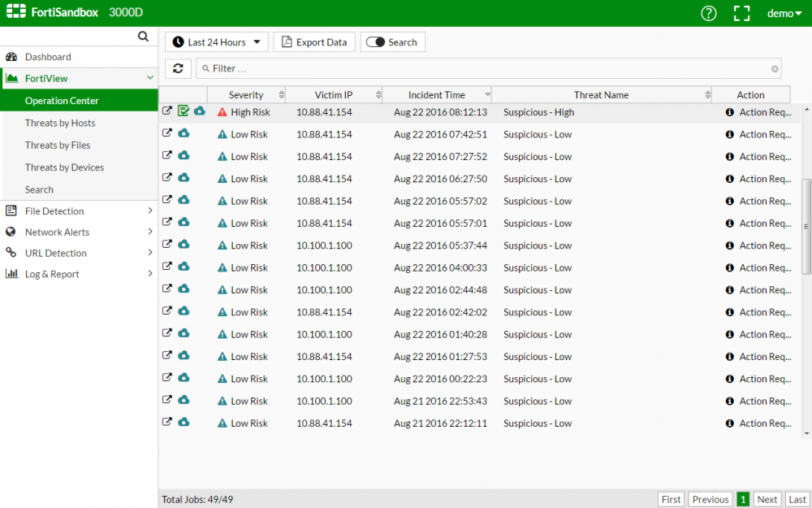Click the refresh icon button
The height and width of the screenshot is (508, 812).
[x=178, y=68]
